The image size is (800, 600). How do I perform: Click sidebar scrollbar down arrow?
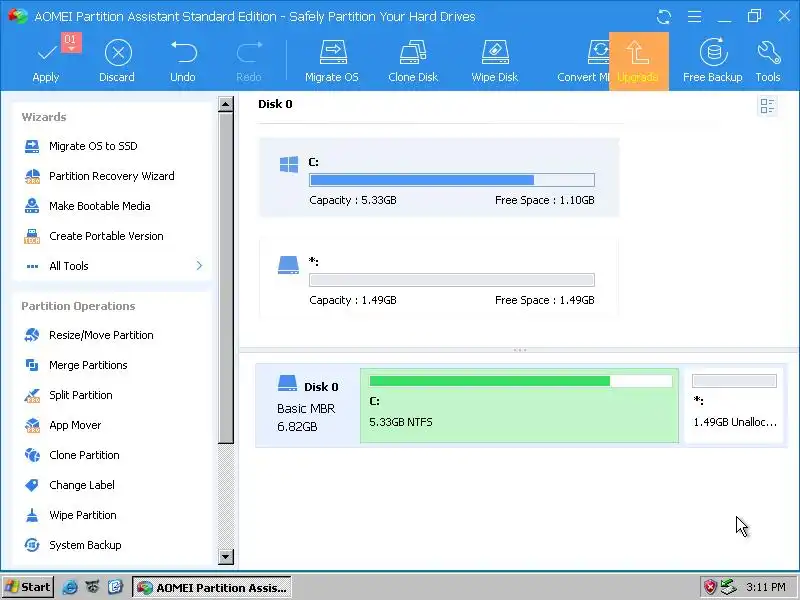226,556
